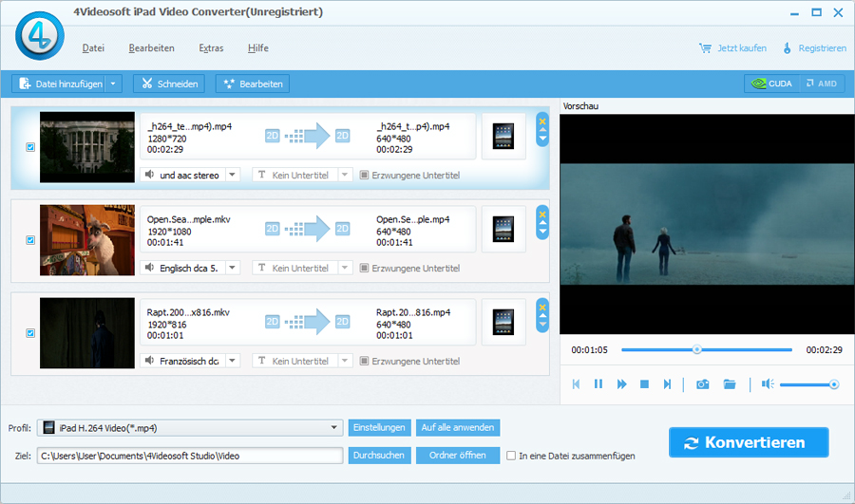Open audio track dropdown 'Englisch dca 5.'
The width and height of the screenshot is (855, 504).
point(233,268)
